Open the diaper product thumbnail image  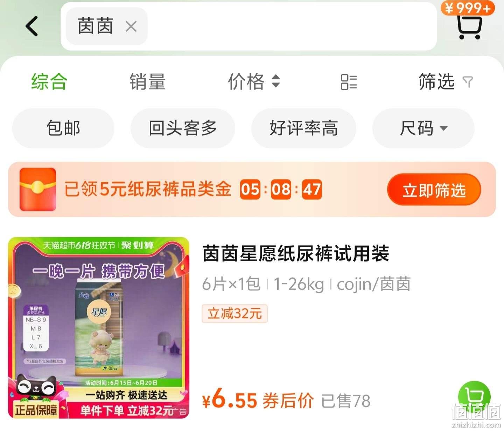(99, 328)
